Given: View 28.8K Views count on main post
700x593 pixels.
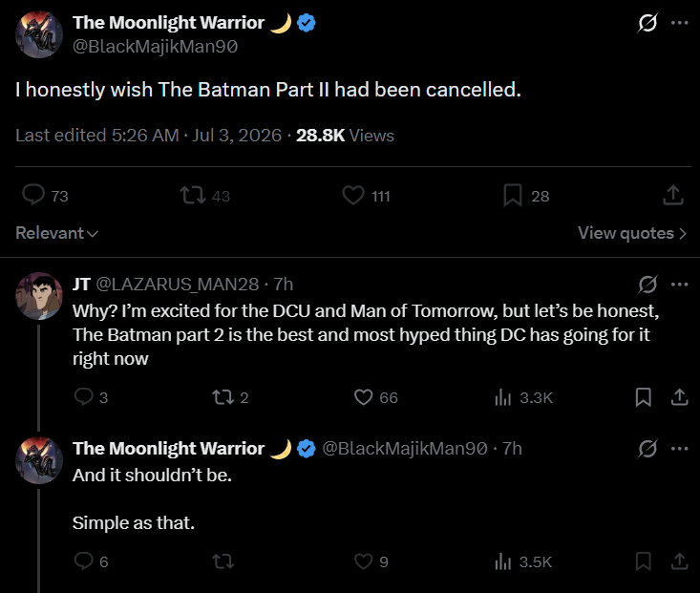Looking at the screenshot, I should click(x=345, y=136).
